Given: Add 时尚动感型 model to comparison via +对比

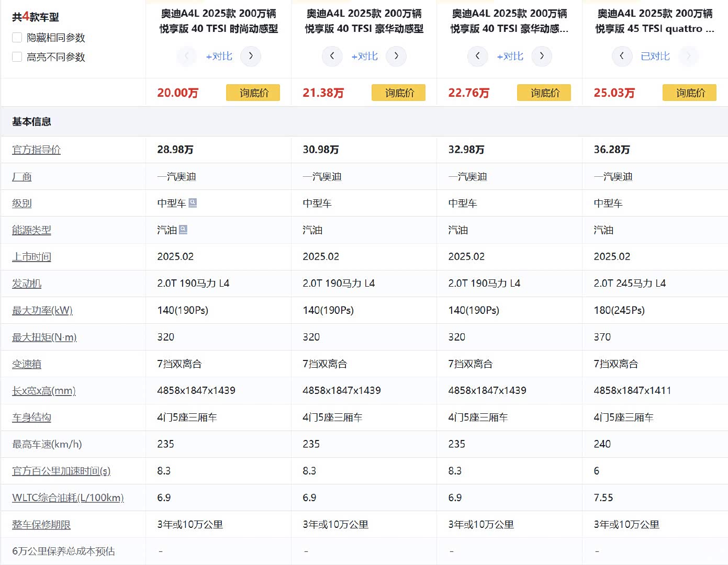Looking at the screenshot, I should point(219,56).
